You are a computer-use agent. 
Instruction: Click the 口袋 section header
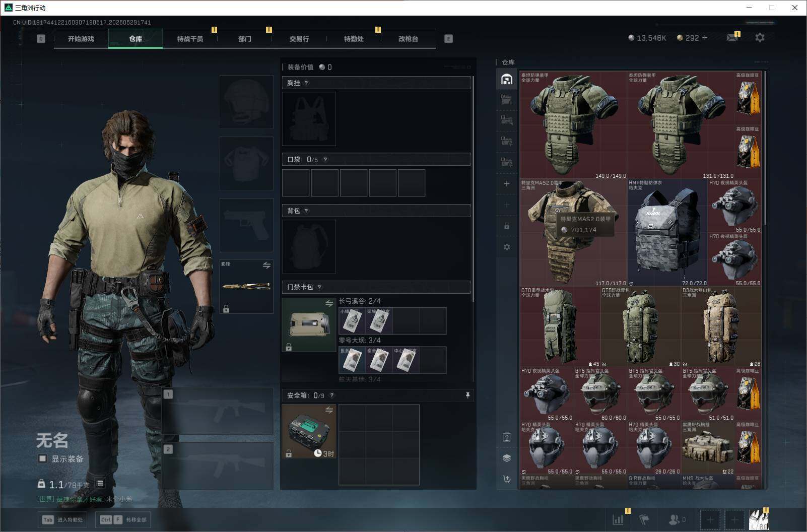[x=376, y=159]
